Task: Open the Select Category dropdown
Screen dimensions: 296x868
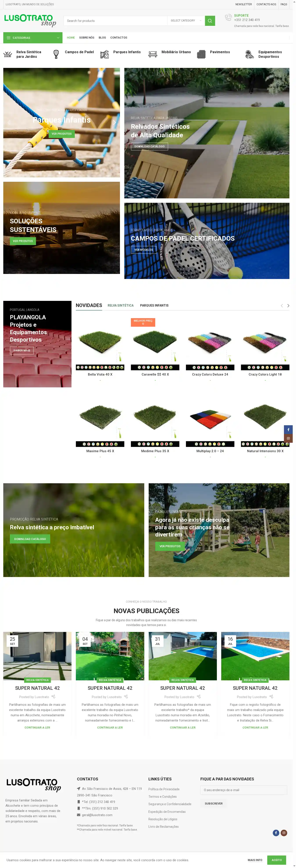Action: (186, 21)
